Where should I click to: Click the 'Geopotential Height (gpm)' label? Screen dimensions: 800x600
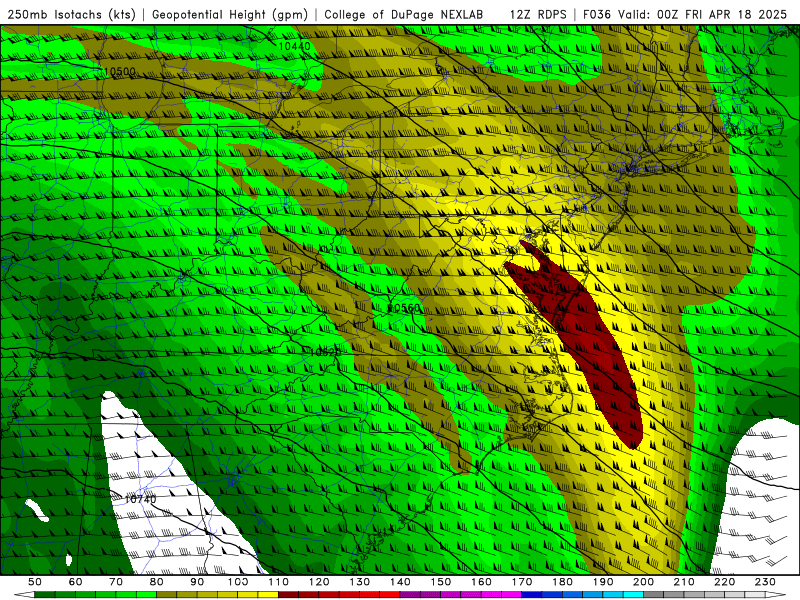(x=230, y=14)
